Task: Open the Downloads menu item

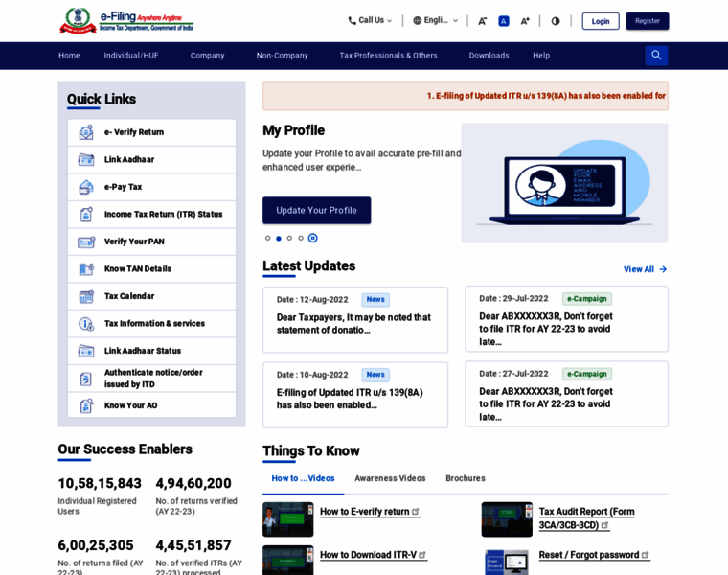Action: click(489, 56)
